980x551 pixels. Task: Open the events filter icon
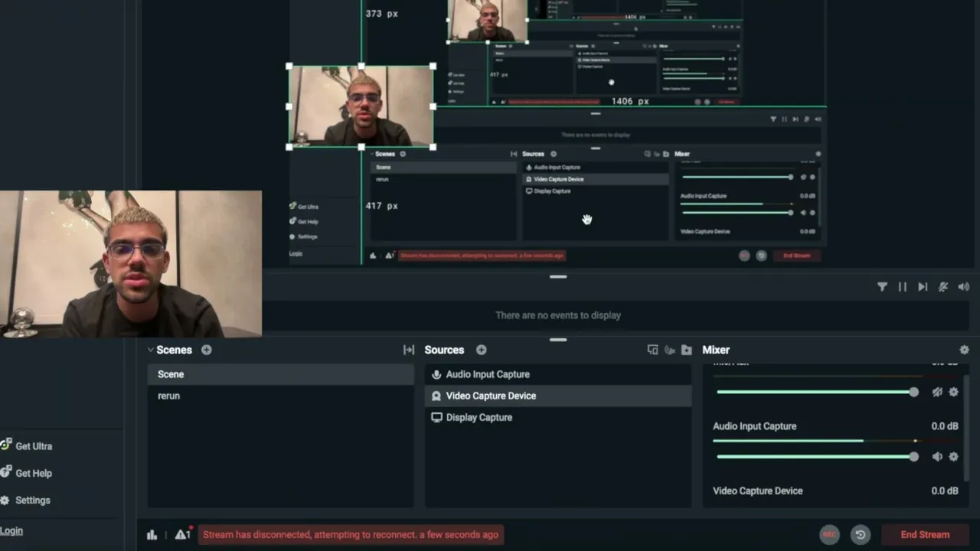point(882,287)
